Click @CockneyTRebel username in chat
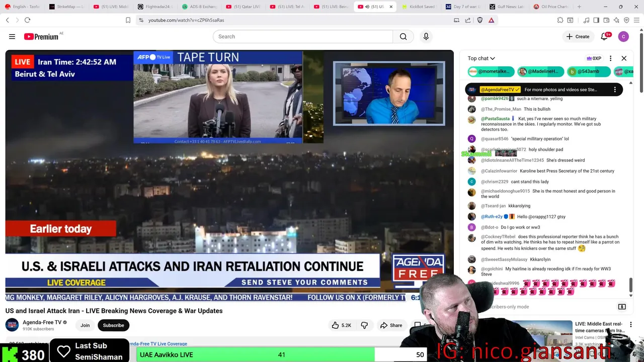 (x=498, y=237)
